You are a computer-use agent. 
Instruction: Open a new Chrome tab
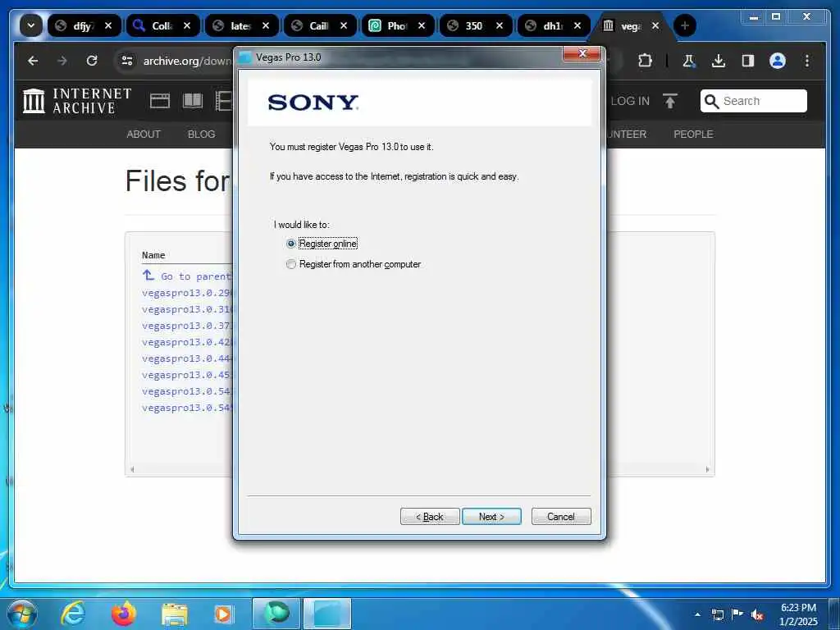tap(685, 25)
